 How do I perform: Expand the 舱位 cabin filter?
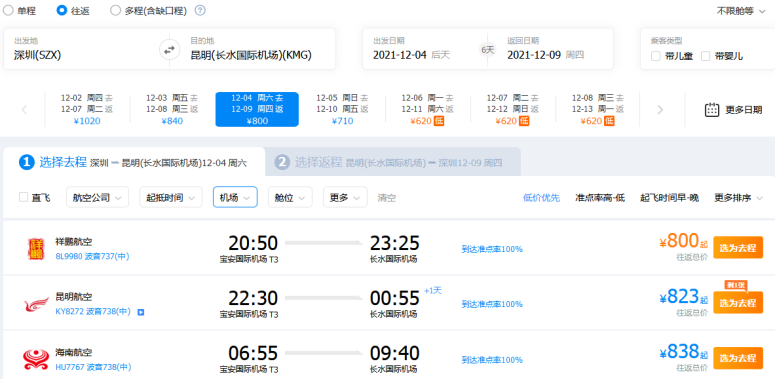pyautogui.click(x=290, y=197)
